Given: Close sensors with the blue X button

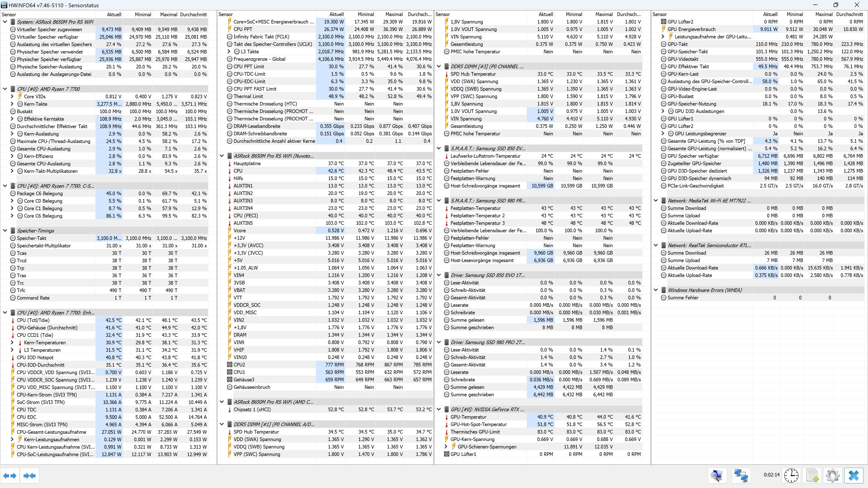Looking at the screenshot, I should (854, 476).
